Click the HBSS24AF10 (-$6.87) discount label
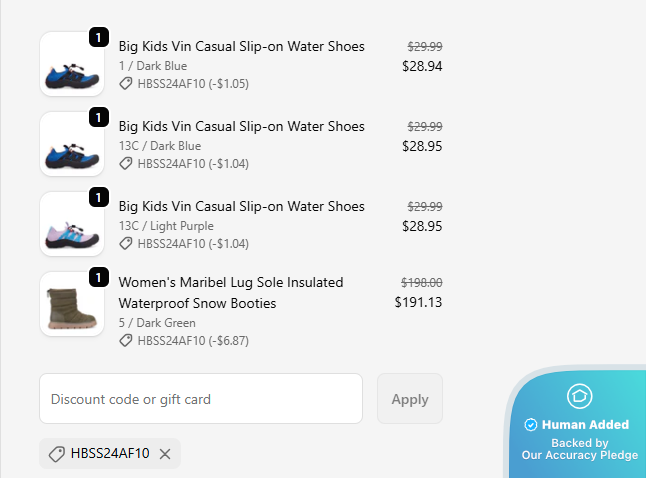The image size is (646, 478). 192,341
